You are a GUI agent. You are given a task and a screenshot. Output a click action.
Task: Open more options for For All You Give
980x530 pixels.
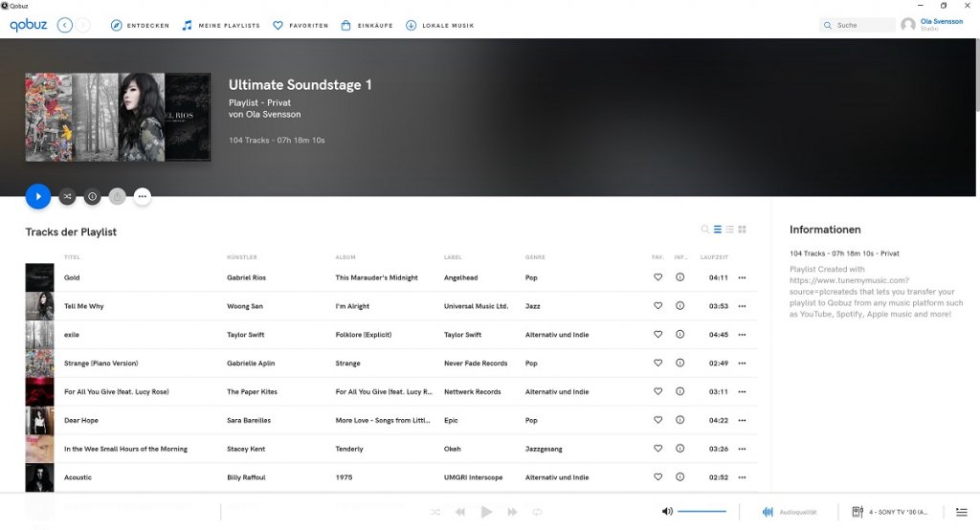(x=742, y=392)
